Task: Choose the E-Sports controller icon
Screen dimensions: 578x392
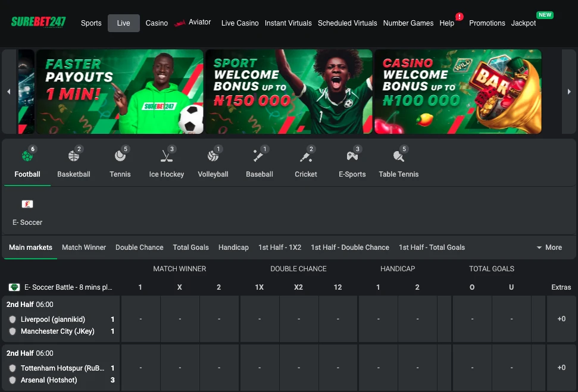Action: coord(352,156)
